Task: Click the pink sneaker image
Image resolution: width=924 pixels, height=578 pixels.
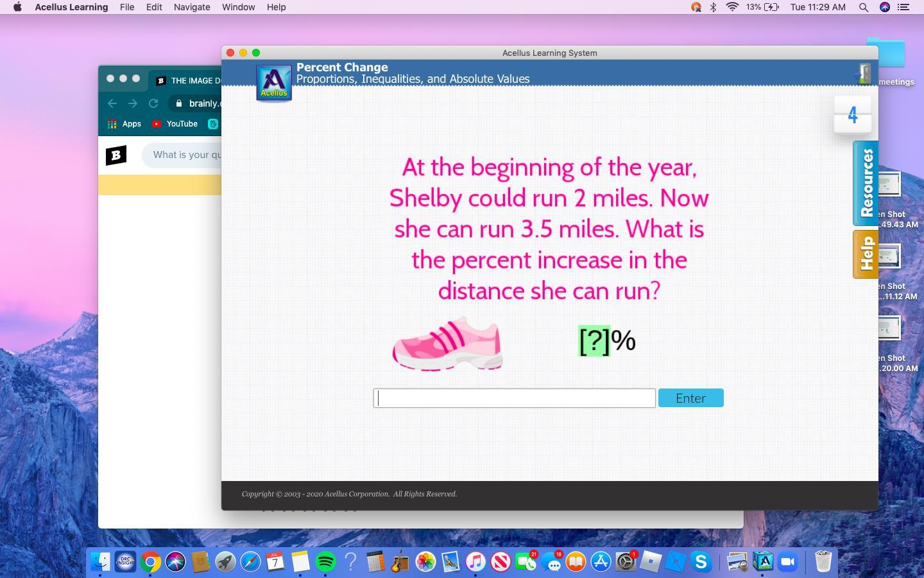Action: point(447,343)
